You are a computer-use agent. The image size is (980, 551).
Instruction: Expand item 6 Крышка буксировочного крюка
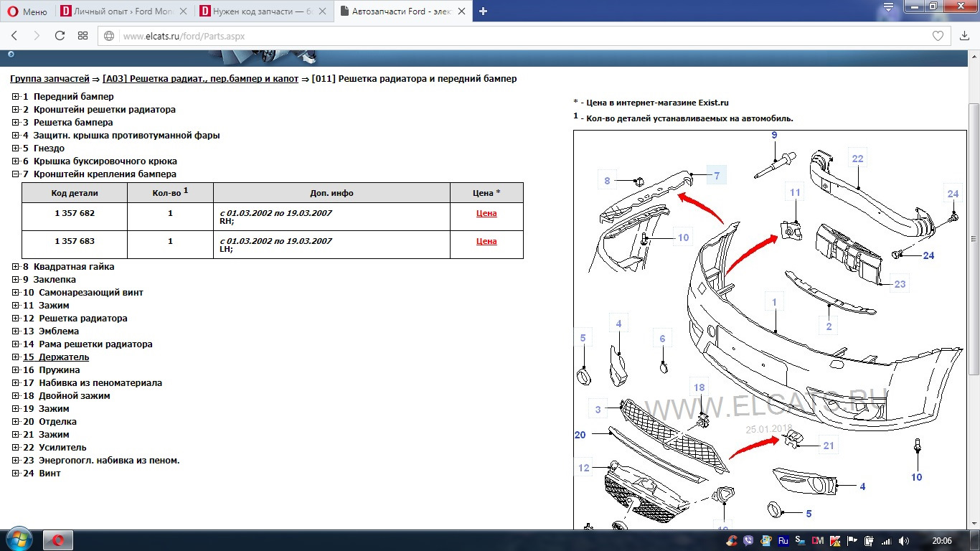click(x=17, y=161)
